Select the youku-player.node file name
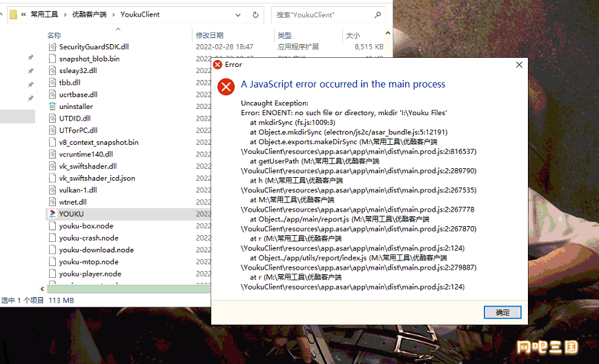The width and height of the screenshot is (599, 364). point(90,274)
